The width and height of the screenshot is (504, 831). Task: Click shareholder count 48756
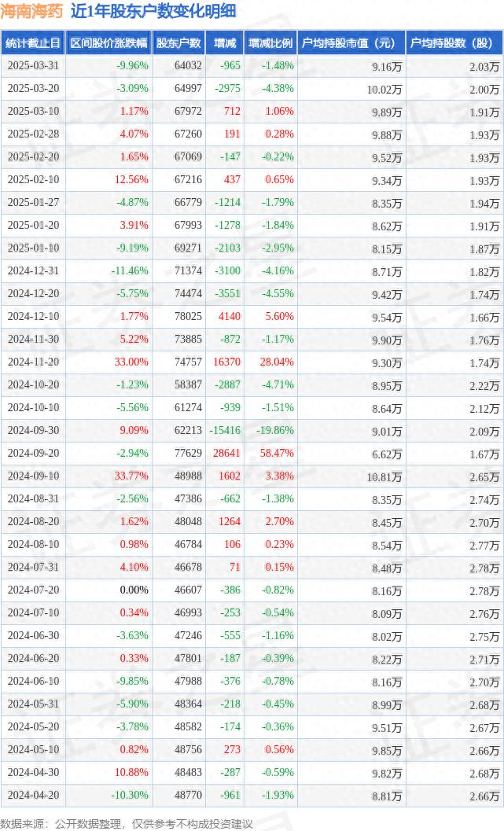pos(188,749)
